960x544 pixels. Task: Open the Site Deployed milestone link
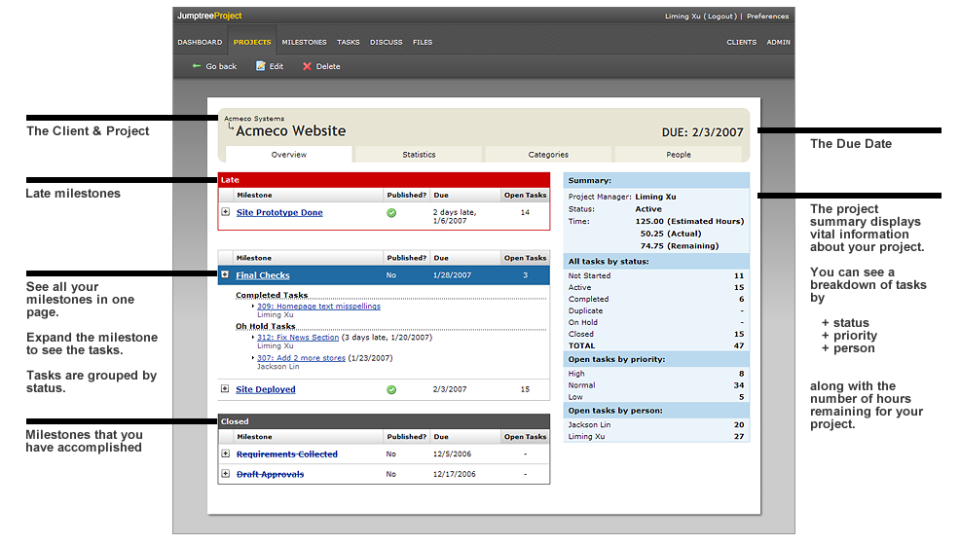pos(265,389)
